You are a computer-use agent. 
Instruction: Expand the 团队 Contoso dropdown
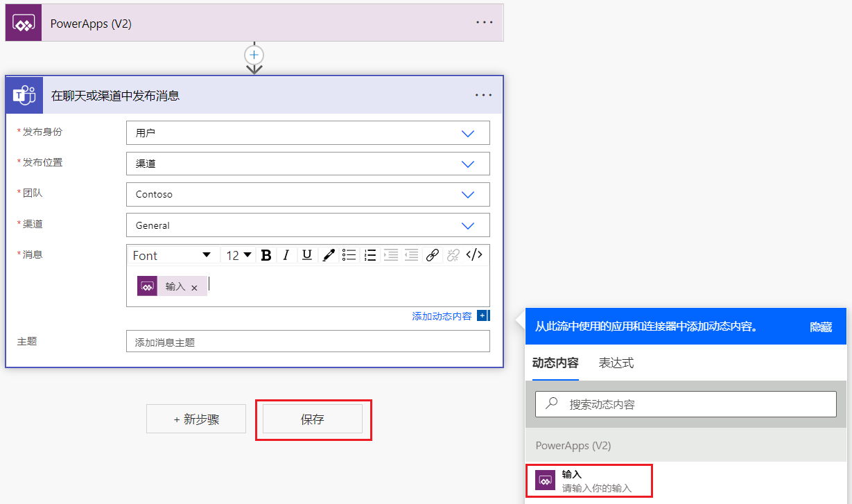click(468, 194)
